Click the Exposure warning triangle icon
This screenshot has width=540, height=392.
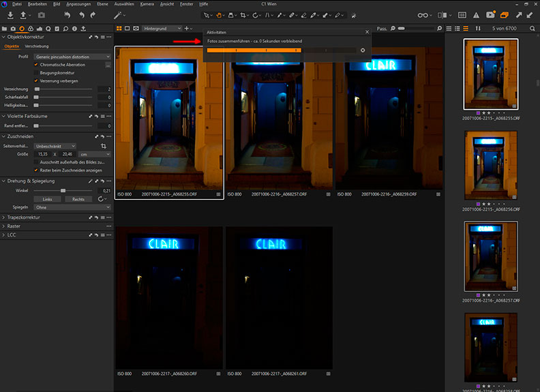(x=476, y=15)
